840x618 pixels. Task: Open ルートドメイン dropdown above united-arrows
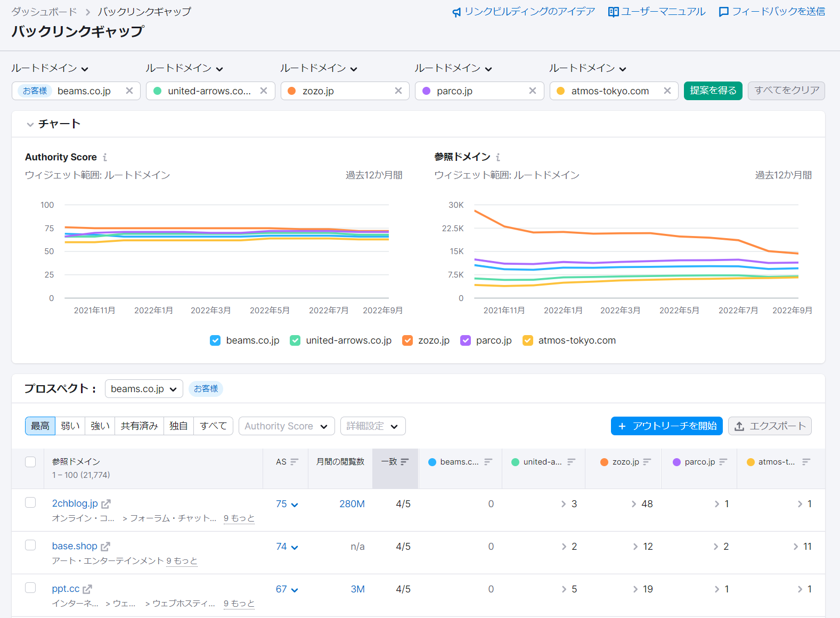(x=184, y=68)
